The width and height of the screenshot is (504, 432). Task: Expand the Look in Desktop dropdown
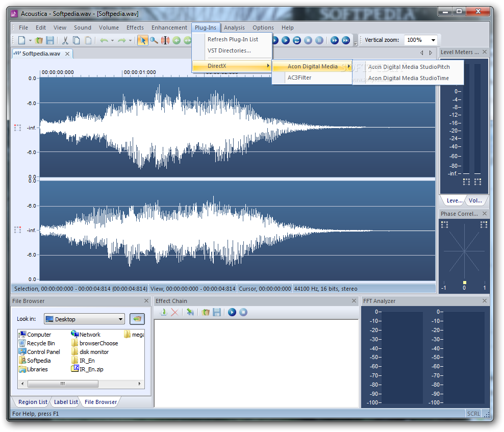(x=120, y=319)
